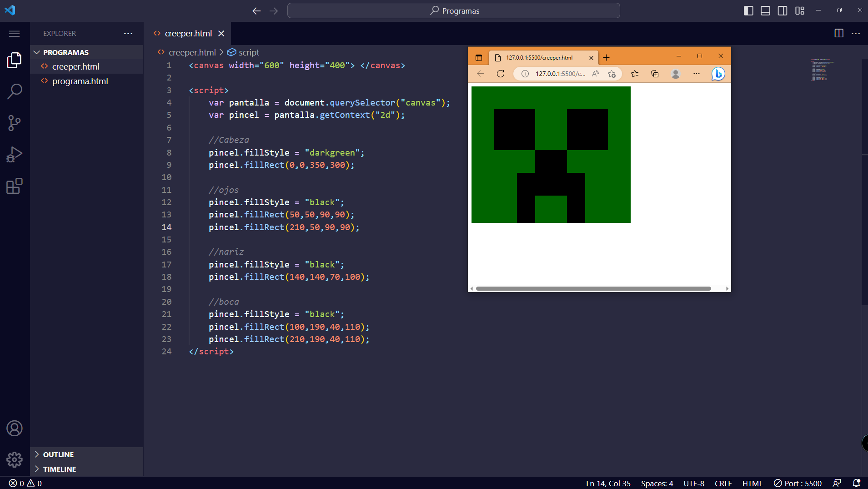Open the browser Collections icon
This screenshot has width=868, height=489.
[655, 74]
